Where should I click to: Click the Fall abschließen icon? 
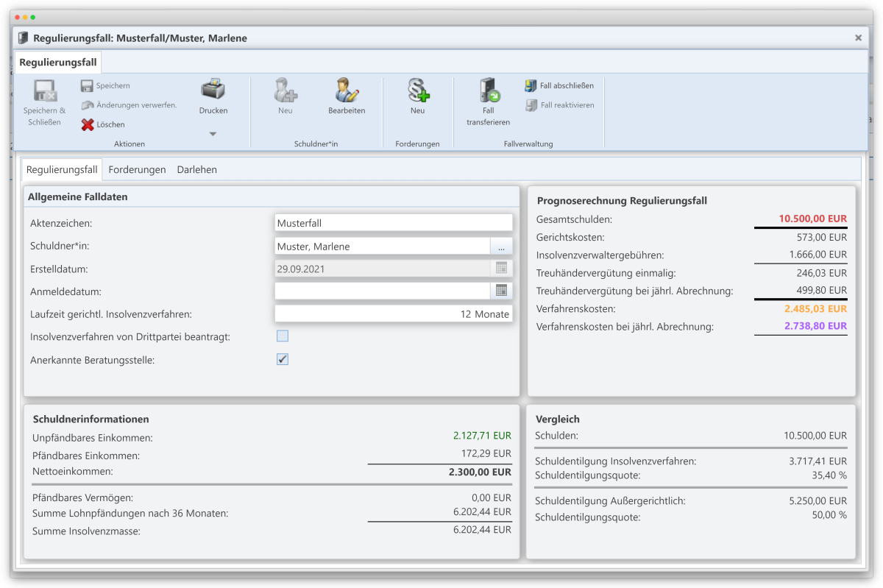pyautogui.click(x=531, y=85)
